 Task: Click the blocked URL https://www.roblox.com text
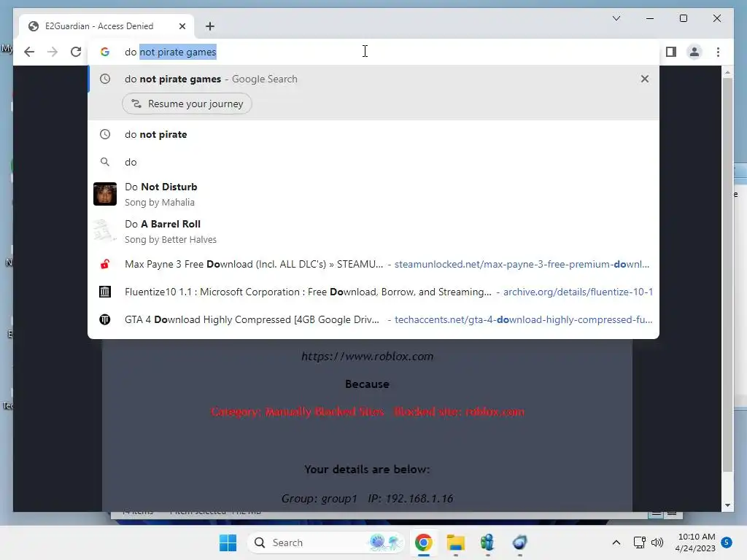click(x=368, y=356)
